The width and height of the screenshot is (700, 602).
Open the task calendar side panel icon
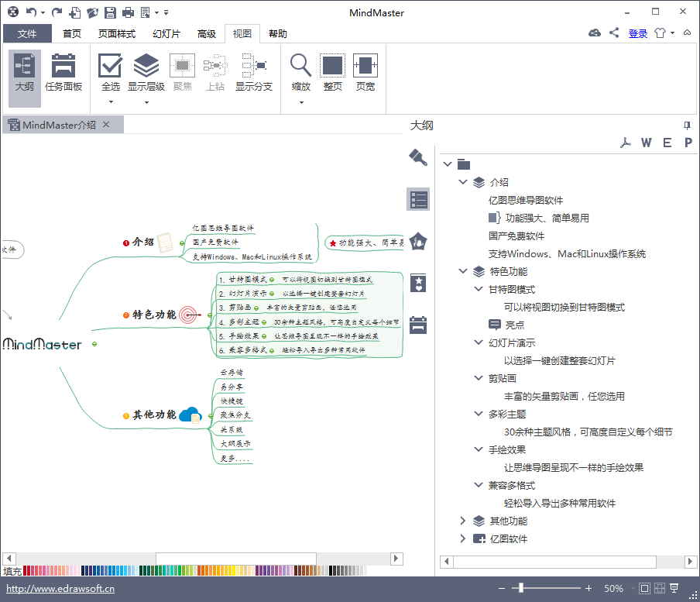[418, 325]
